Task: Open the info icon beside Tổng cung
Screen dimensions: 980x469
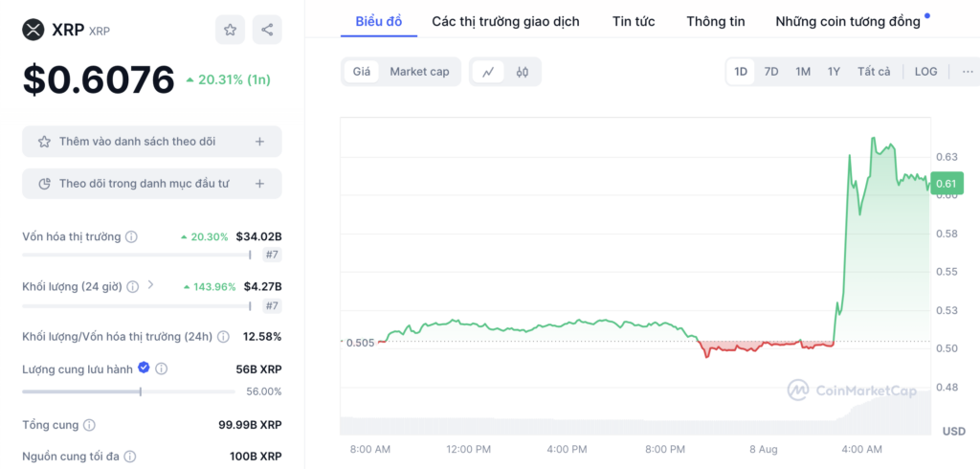Action: [x=89, y=425]
